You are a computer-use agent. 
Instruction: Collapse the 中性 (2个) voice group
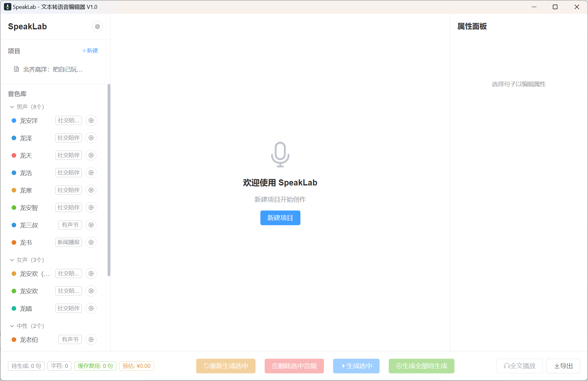click(12, 326)
